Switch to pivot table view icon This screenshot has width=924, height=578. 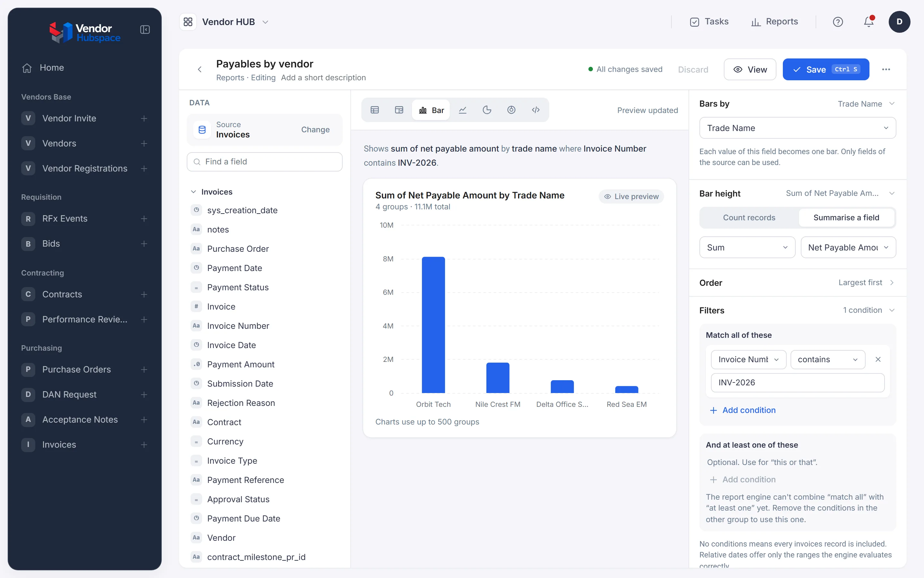point(399,110)
